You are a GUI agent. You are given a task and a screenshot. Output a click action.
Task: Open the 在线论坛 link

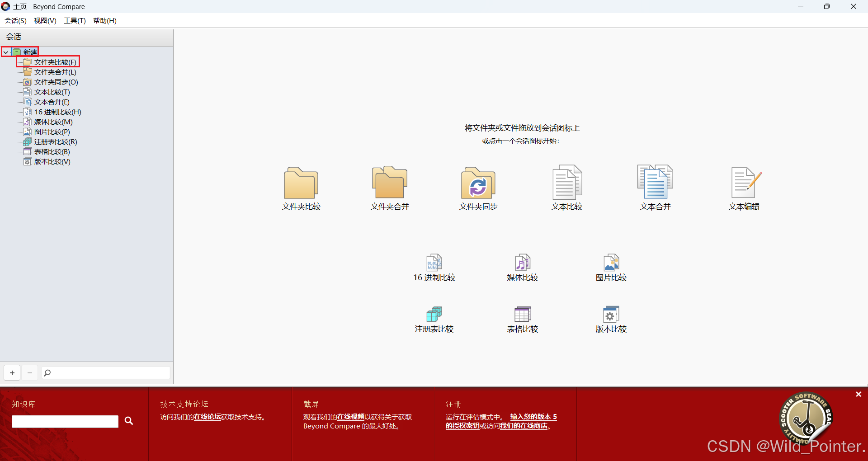(x=208, y=417)
